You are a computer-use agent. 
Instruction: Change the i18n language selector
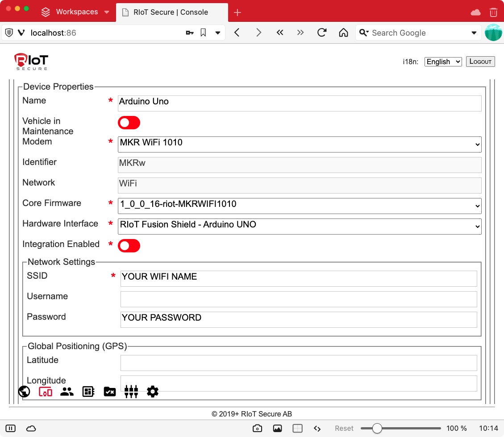pos(443,62)
